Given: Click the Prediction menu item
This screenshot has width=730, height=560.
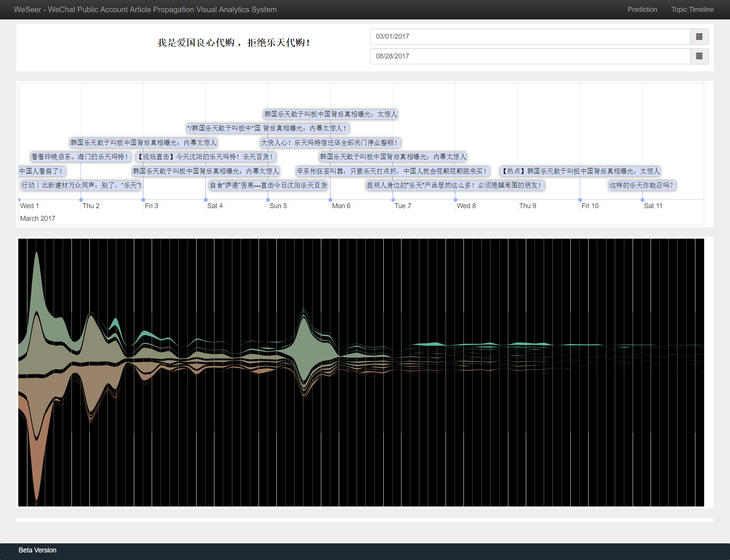Looking at the screenshot, I should 642,9.
